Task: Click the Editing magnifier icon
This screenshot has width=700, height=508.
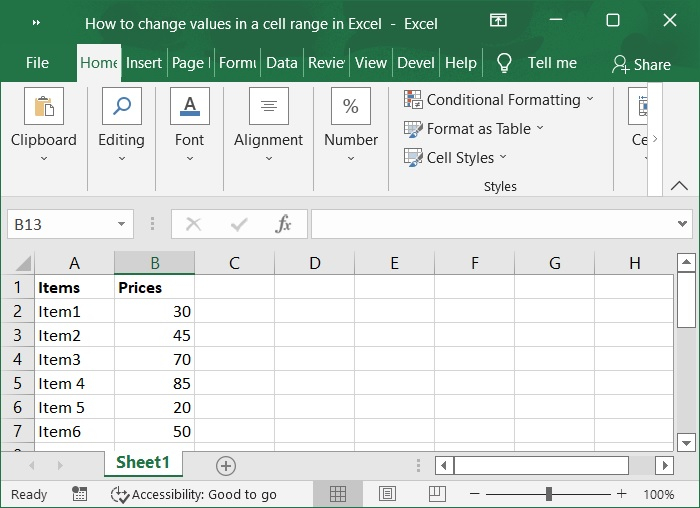Action: point(121,106)
